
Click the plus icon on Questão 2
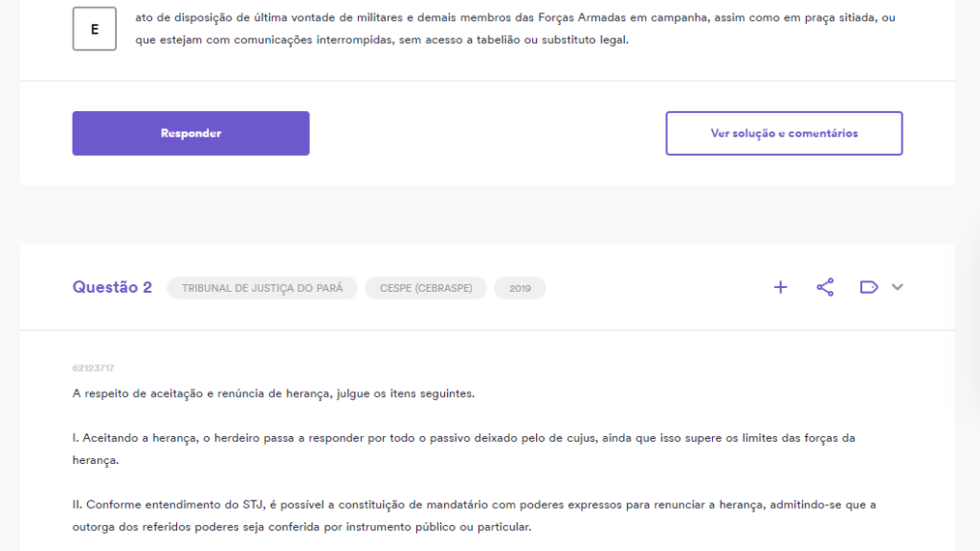(780, 287)
